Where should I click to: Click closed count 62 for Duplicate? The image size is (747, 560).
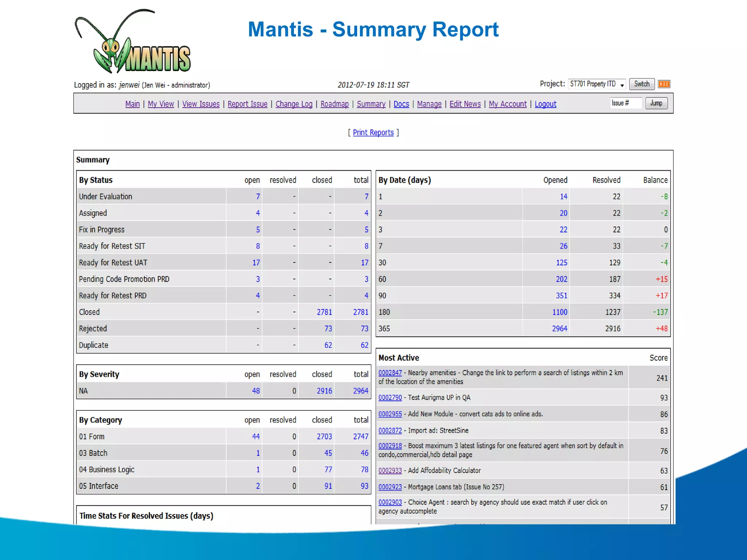pos(328,345)
